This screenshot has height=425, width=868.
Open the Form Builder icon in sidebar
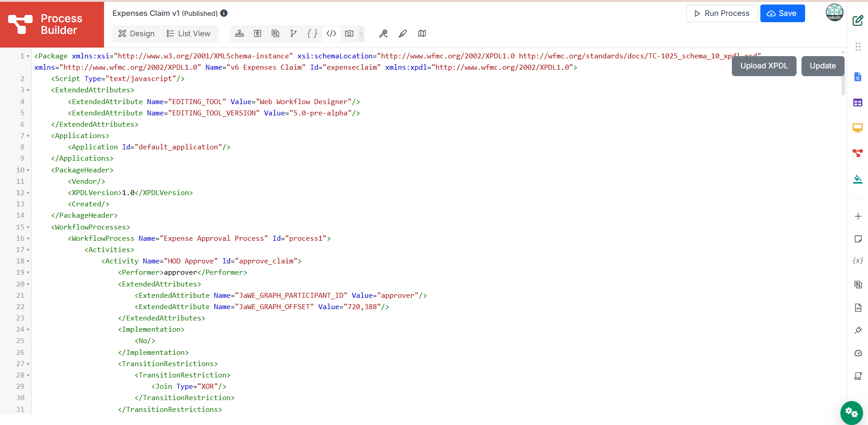pyautogui.click(x=858, y=76)
